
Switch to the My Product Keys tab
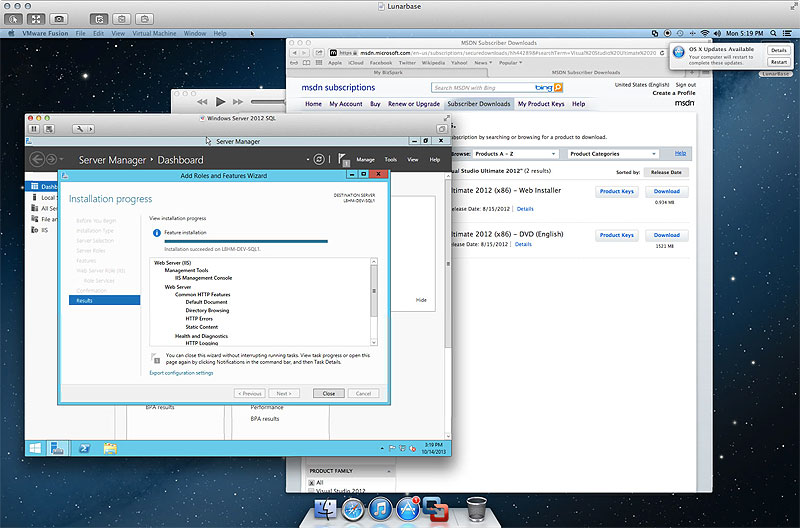541,104
